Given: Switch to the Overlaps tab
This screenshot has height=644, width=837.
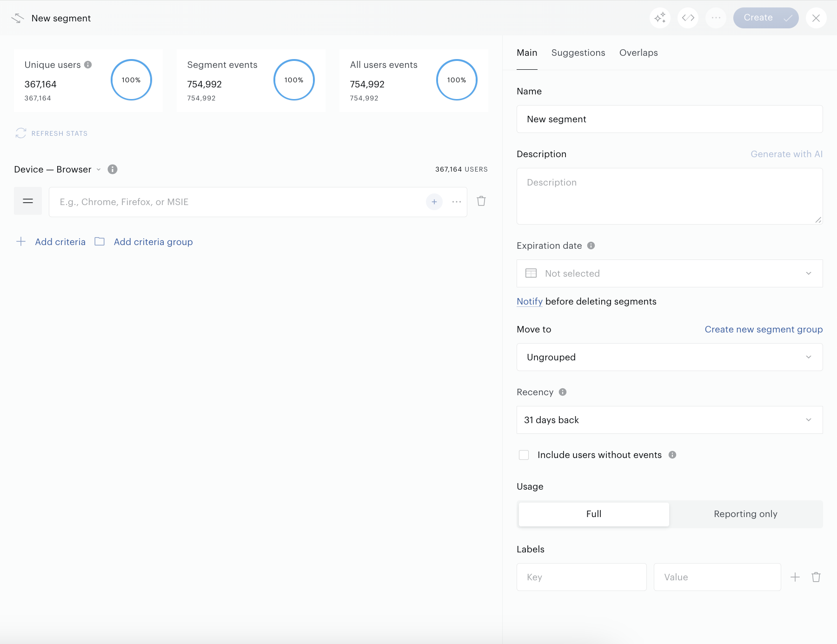Looking at the screenshot, I should pos(638,53).
